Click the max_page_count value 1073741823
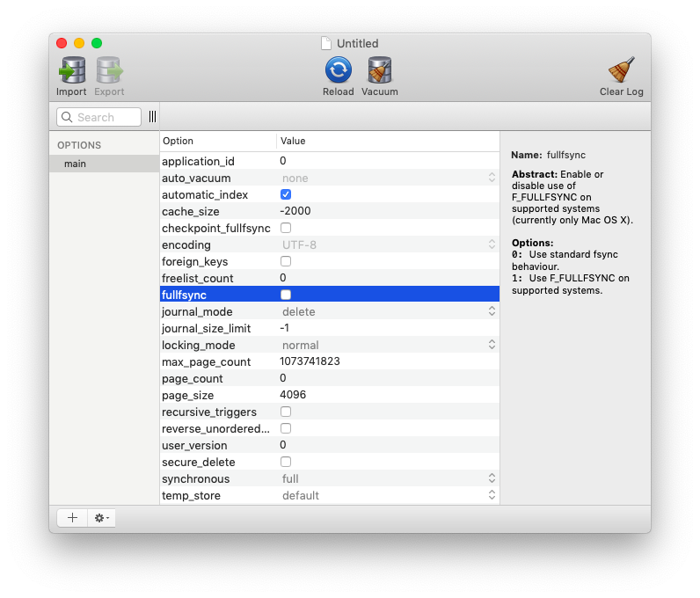The image size is (700, 598). (310, 361)
